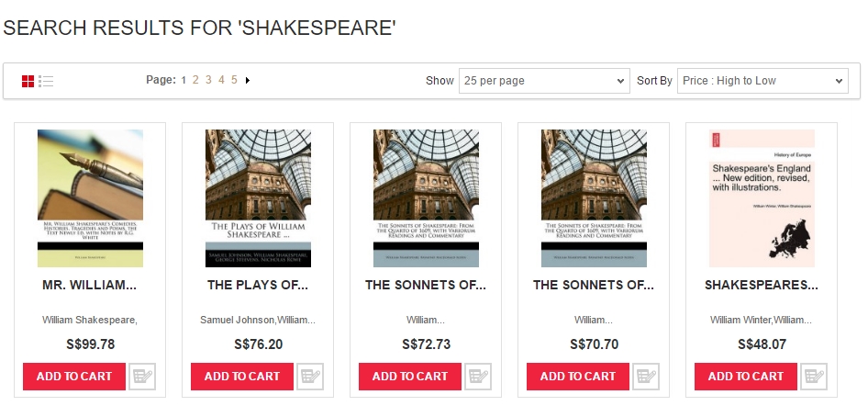
Task: Add Shakespeares England book to cart
Action: coord(746,377)
